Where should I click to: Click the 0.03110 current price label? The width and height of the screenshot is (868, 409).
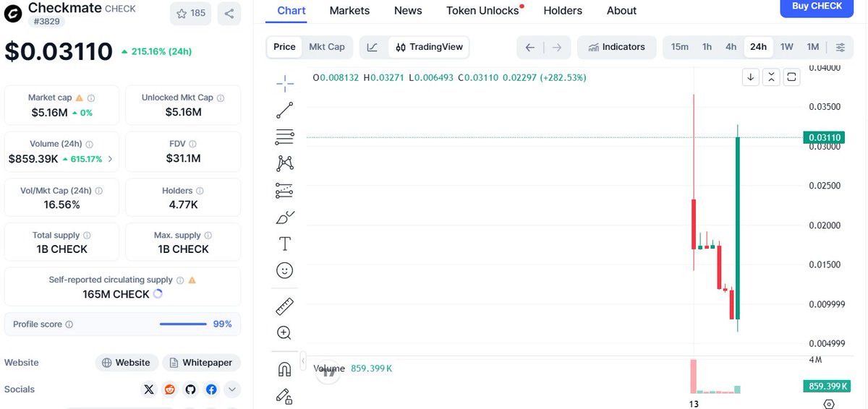pyautogui.click(x=823, y=137)
